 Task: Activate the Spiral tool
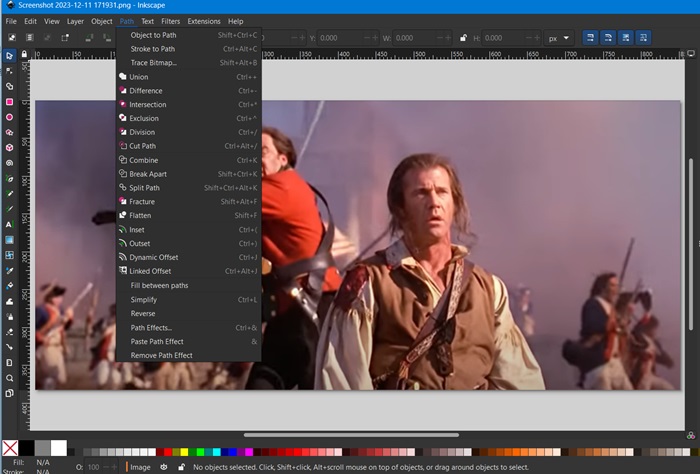tap(10, 163)
